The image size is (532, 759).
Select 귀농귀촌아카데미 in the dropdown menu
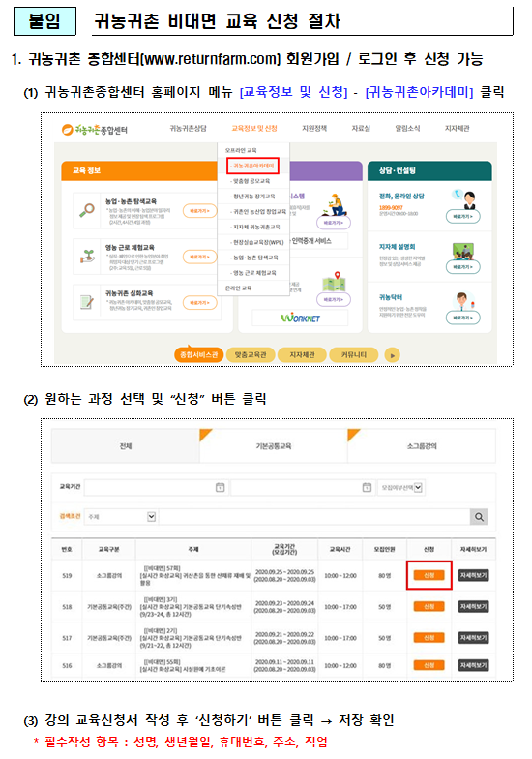point(253,166)
